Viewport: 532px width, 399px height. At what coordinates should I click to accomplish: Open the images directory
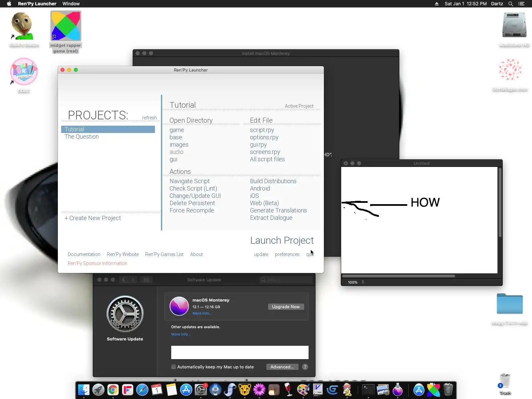(x=179, y=145)
